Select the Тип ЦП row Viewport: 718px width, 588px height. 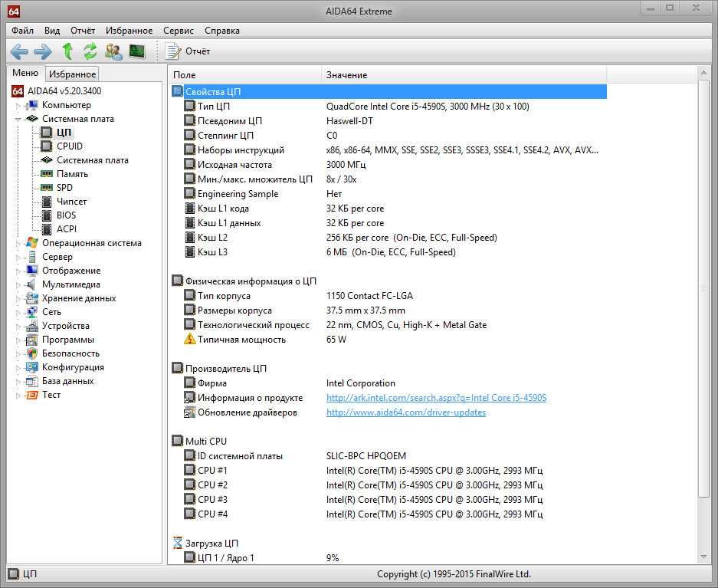point(389,107)
